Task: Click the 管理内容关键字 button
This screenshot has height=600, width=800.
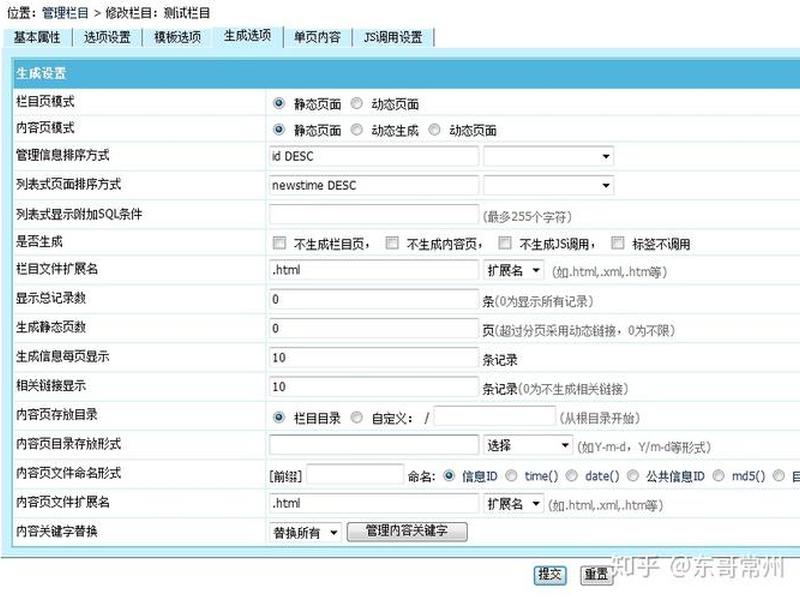Action: tap(407, 531)
